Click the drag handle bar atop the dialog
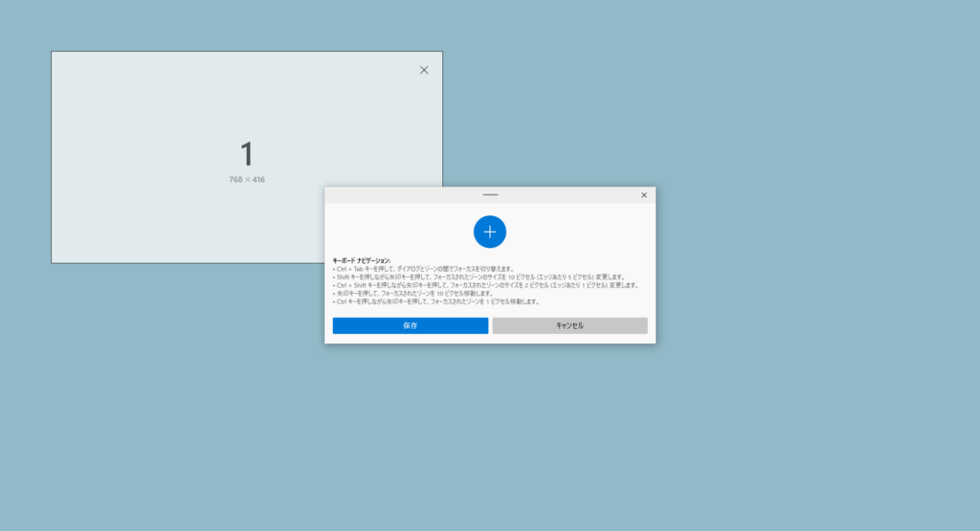The height and width of the screenshot is (531, 980). coord(490,195)
